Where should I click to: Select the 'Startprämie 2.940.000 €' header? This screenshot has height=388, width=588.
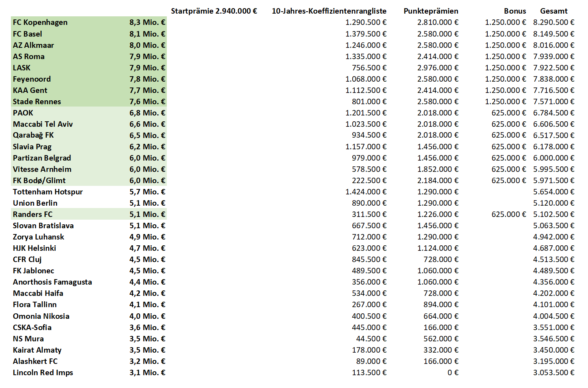point(214,11)
